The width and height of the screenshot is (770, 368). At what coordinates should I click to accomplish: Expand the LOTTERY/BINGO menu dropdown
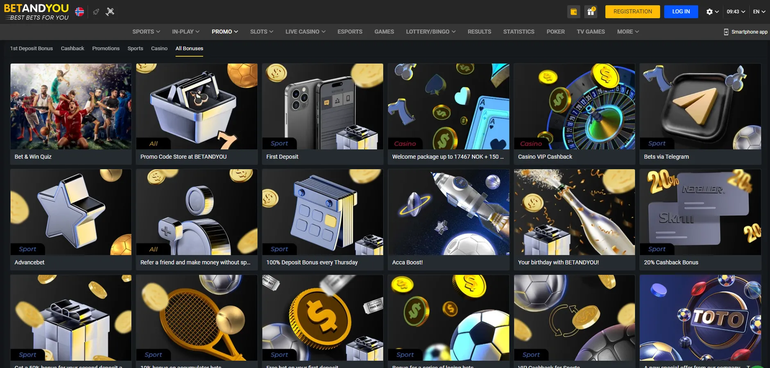coord(431,31)
